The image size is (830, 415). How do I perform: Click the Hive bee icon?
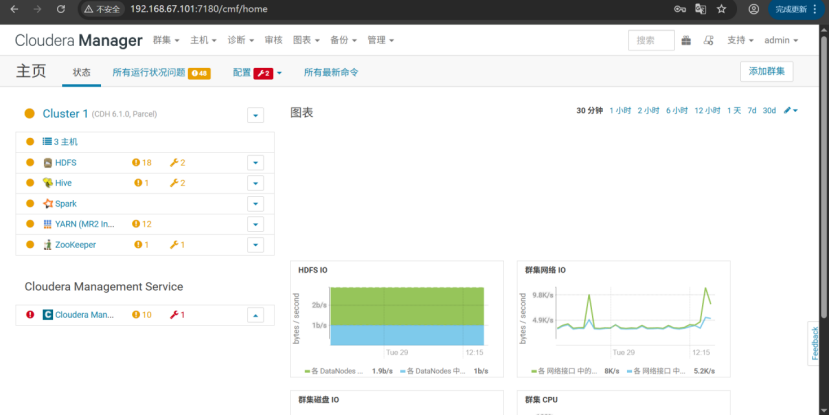point(48,183)
